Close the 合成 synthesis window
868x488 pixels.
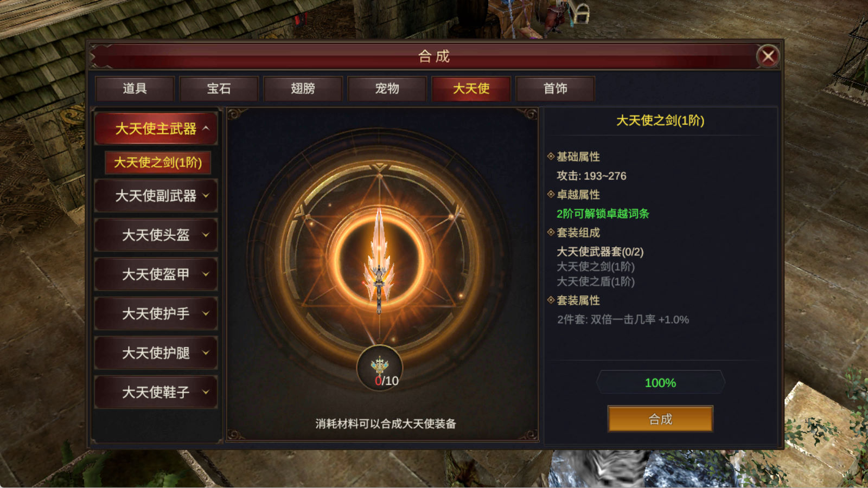coord(768,56)
